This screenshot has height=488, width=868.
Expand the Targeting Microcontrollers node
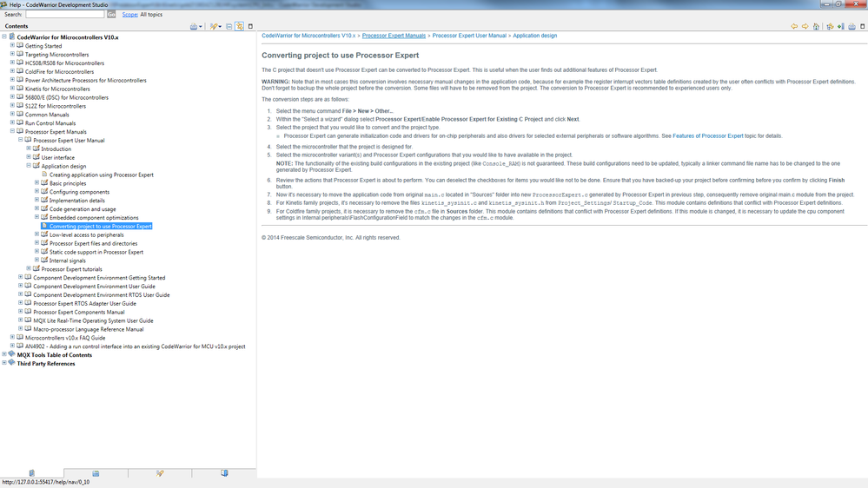[x=12, y=54]
